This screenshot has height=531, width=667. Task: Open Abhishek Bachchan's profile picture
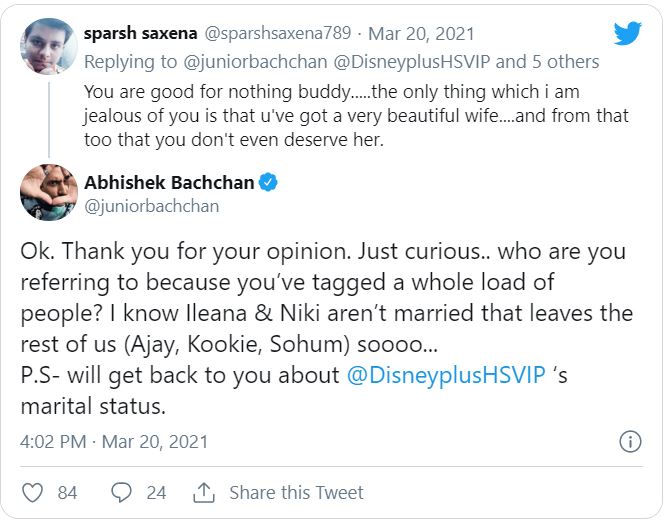(49, 191)
